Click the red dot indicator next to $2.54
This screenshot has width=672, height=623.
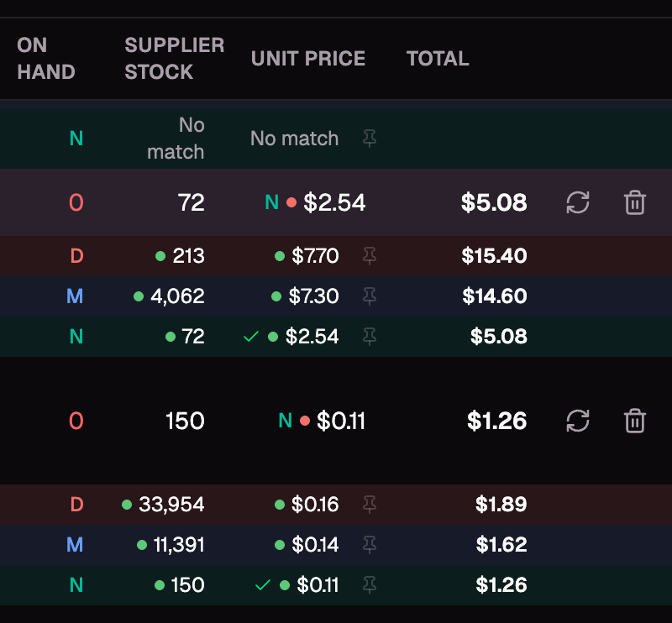[292, 202]
